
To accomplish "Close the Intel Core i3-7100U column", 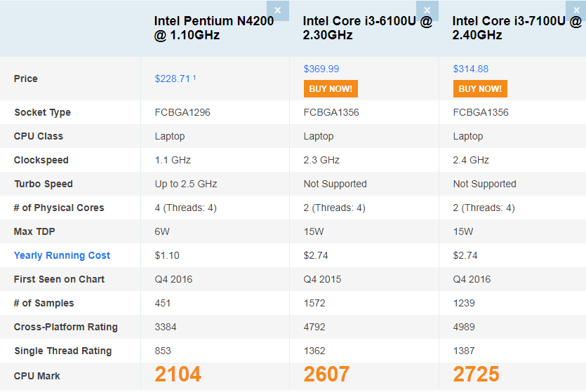I will 576,10.
